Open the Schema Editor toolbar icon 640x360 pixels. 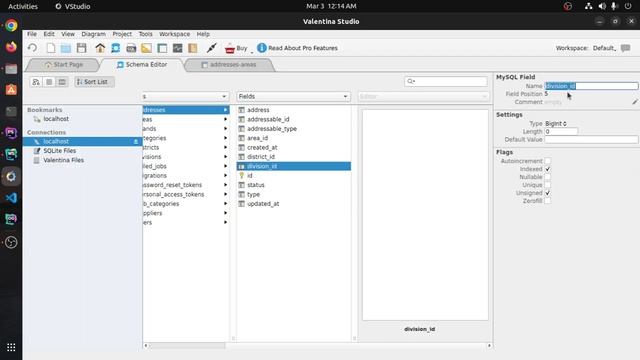(x=116, y=48)
